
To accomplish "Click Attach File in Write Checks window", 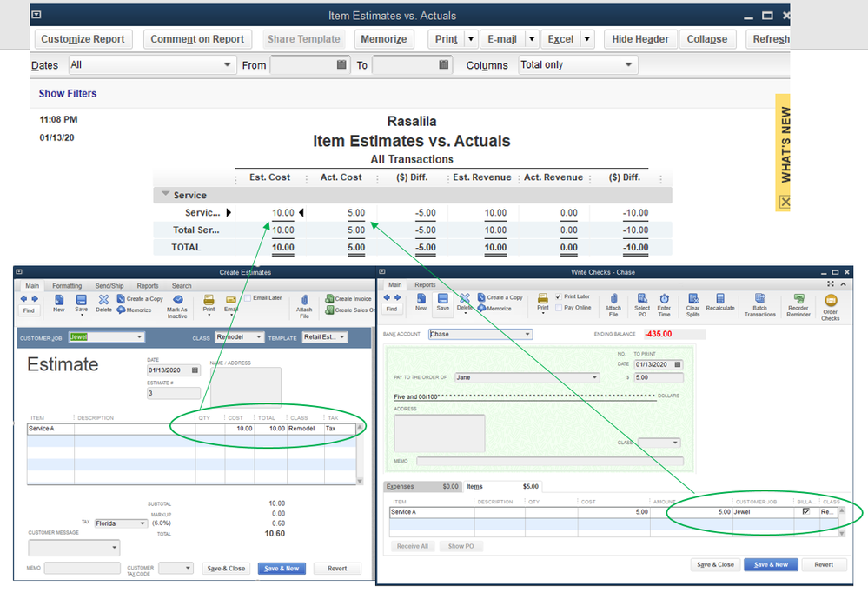I will (613, 298).
